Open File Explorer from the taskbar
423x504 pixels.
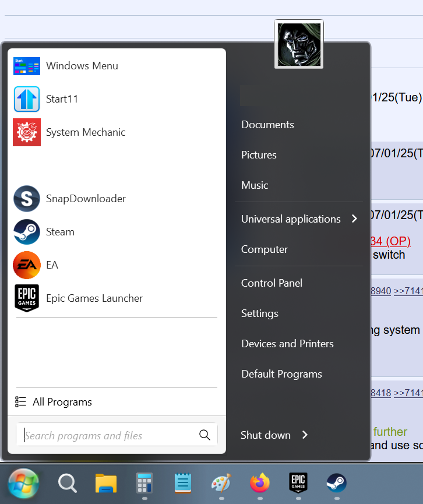(x=106, y=483)
